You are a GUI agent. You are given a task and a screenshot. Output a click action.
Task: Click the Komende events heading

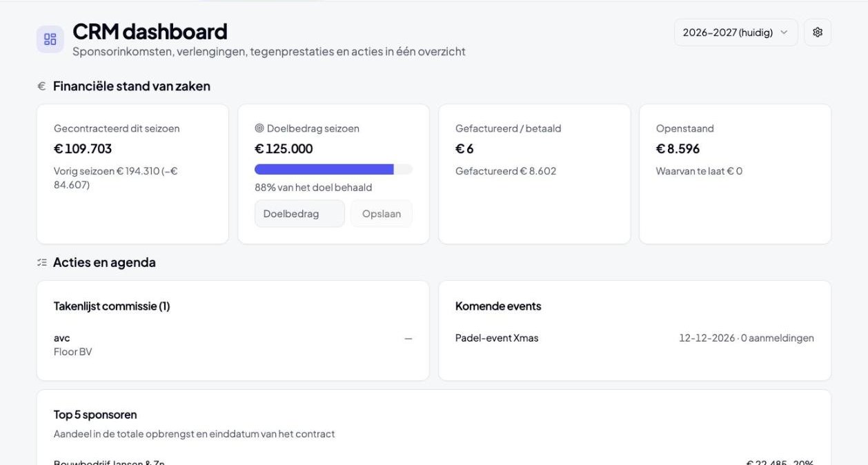pos(498,306)
